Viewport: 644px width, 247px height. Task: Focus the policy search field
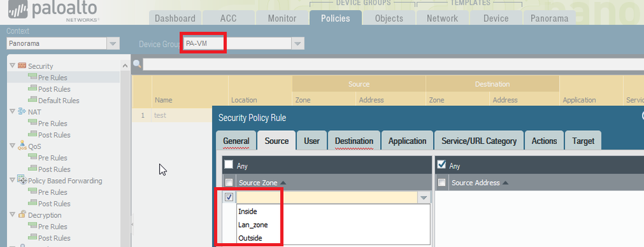coord(393,64)
